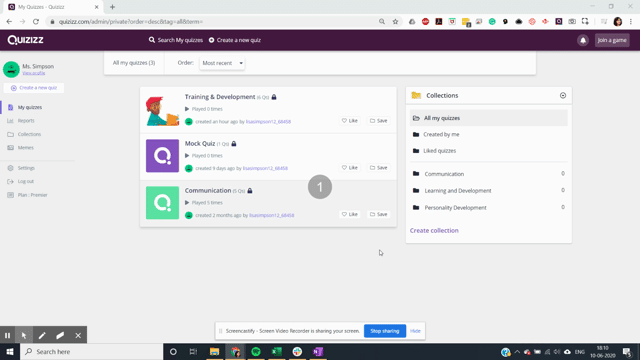The image size is (640, 360).
Task: Open the Communication quiz title
Action: tap(208, 190)
